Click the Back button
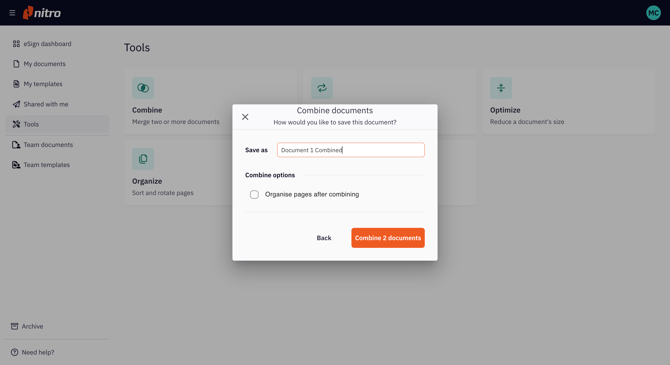670x365 pixels. (x=324, y=238)
